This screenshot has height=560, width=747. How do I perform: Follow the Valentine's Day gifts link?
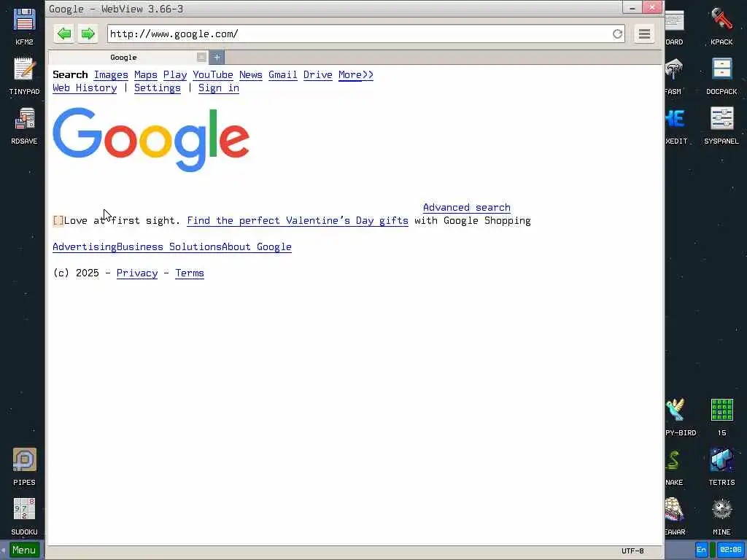298,221
